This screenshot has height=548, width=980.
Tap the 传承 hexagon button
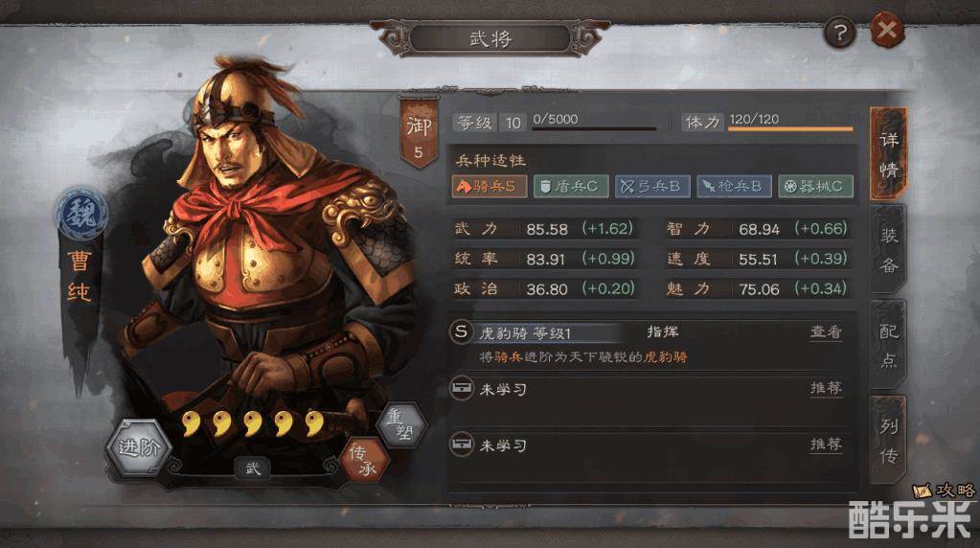(x=363, y=461)
